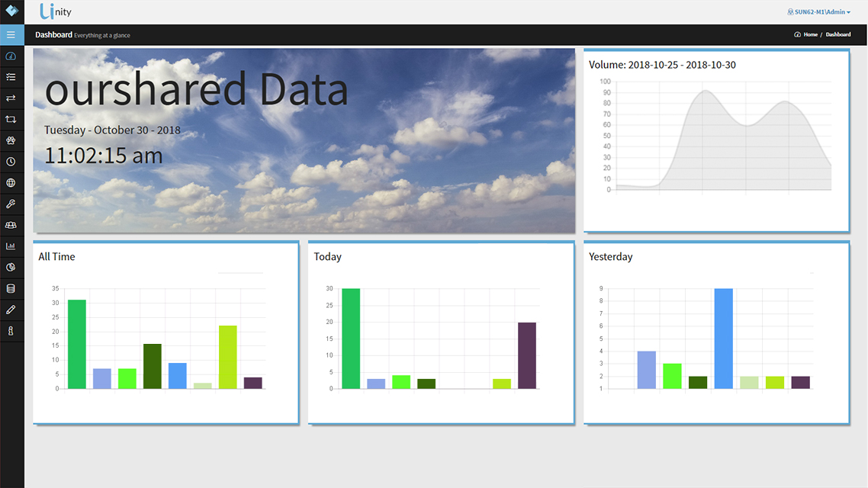The image size is (868, 488).
Task: Click the Unity logo in header
Action: click(56, 12)
